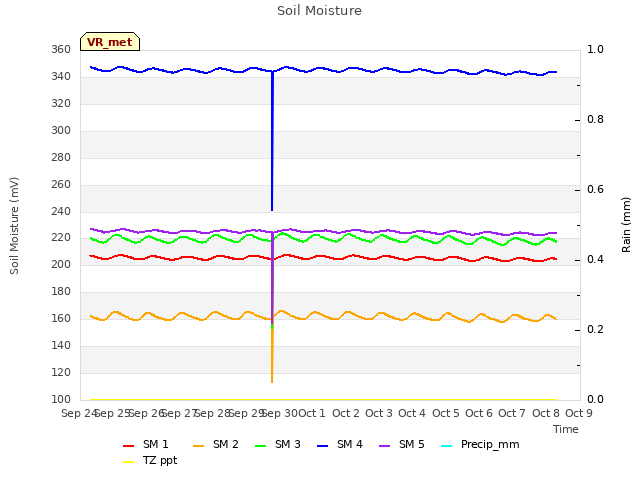
Task: Click the SM 5 legend entry
Action: pyautogui.click(x=402, y=444)
